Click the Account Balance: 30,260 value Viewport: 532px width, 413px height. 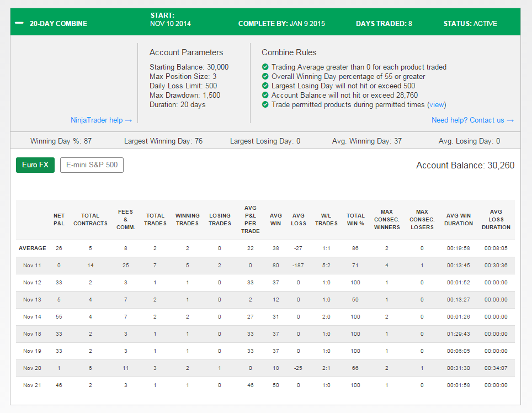(465, 165)
